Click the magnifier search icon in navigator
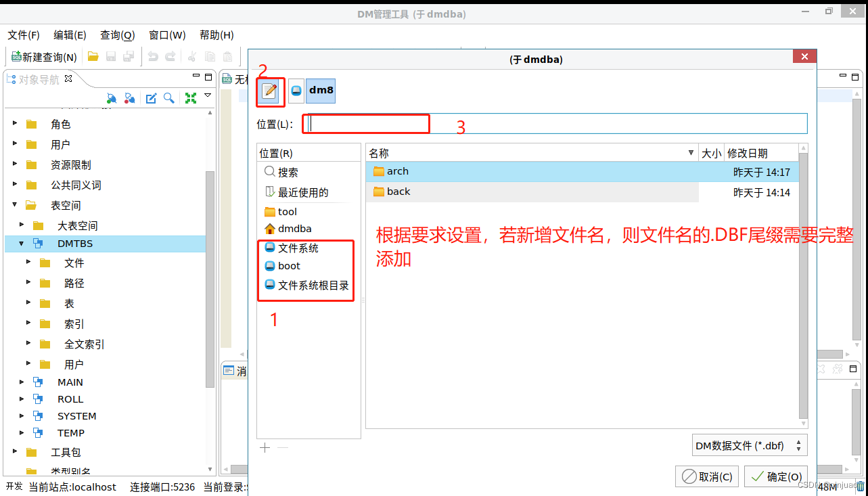This screenshot has height=496, width=868. click(169, 99)
